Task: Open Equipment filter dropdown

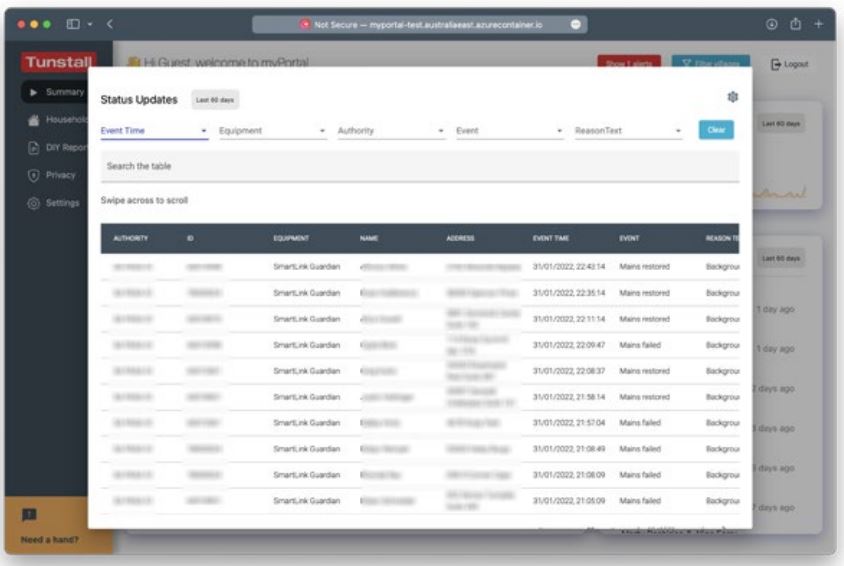Action: 272,131
